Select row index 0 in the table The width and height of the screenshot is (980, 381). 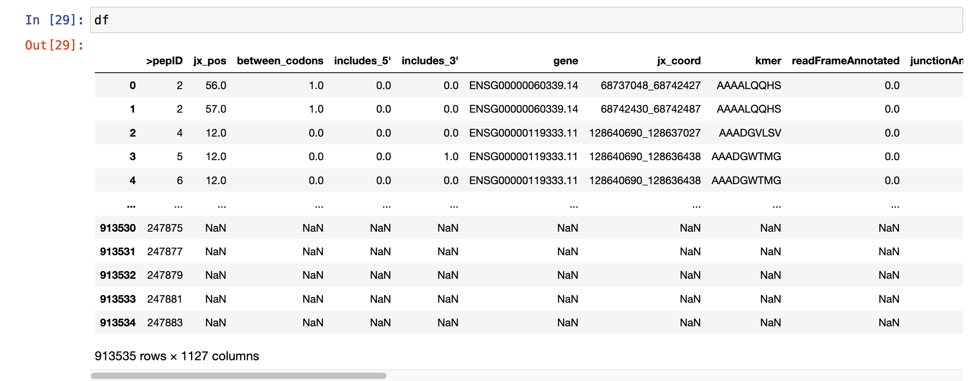coord(132,85)
